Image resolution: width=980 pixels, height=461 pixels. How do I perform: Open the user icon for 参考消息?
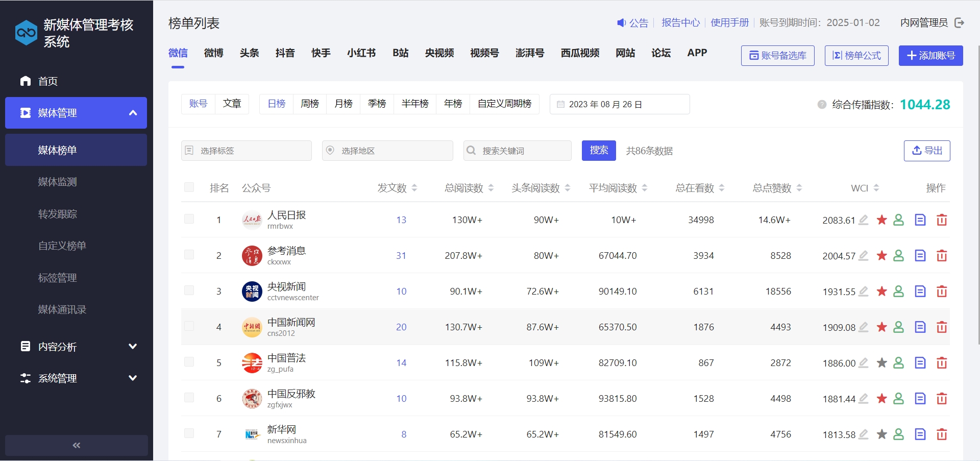click(899, 256)
